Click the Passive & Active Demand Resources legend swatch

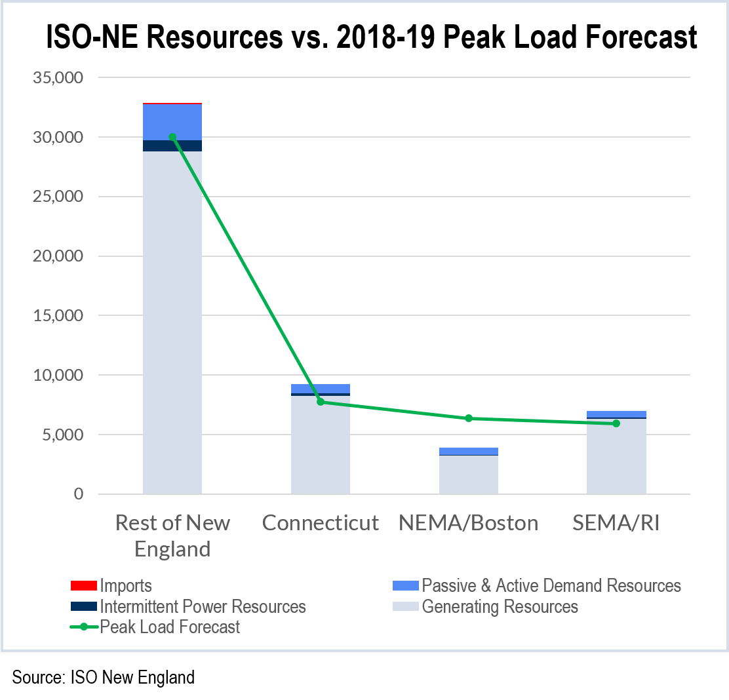(x=405, y=585)
